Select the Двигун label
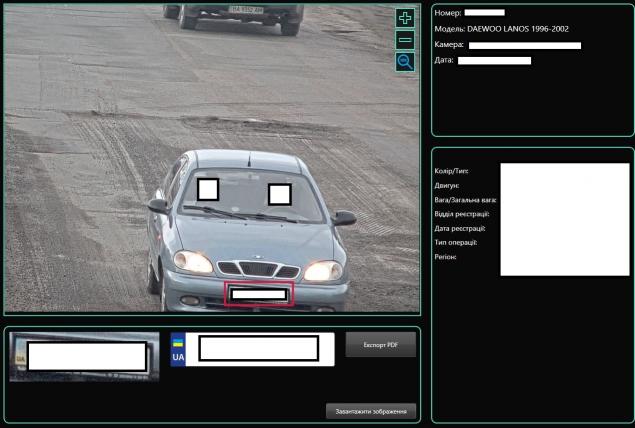 coord(447,186)
